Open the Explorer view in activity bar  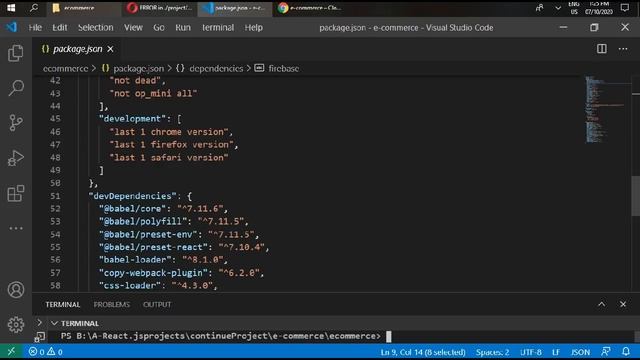16,53
